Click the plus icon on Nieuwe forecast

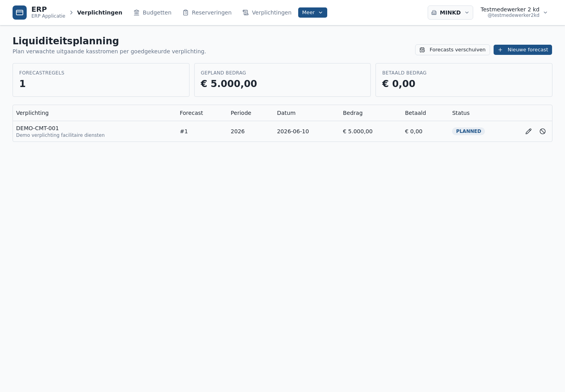500,50
